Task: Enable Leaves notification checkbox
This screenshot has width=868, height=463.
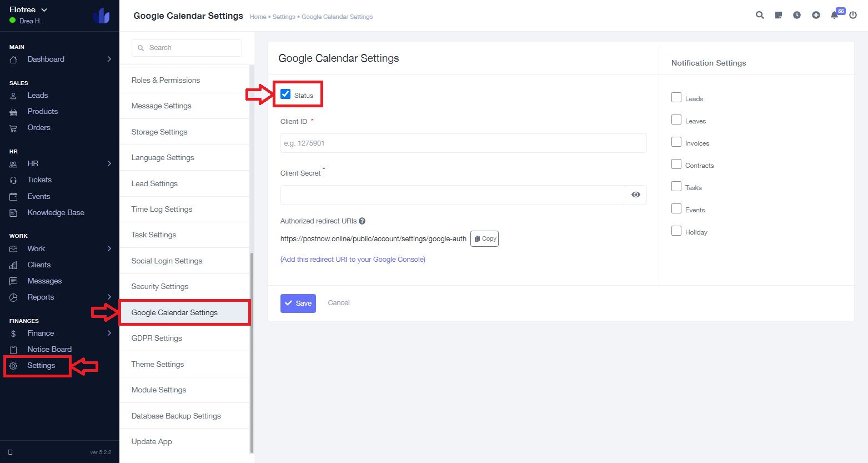Action: pos(676,120)
